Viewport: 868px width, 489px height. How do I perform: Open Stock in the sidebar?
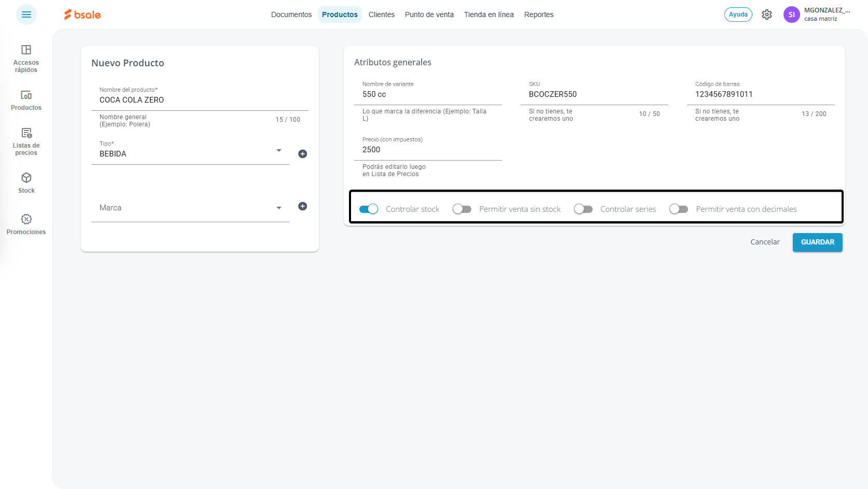[x=26, y=183]
